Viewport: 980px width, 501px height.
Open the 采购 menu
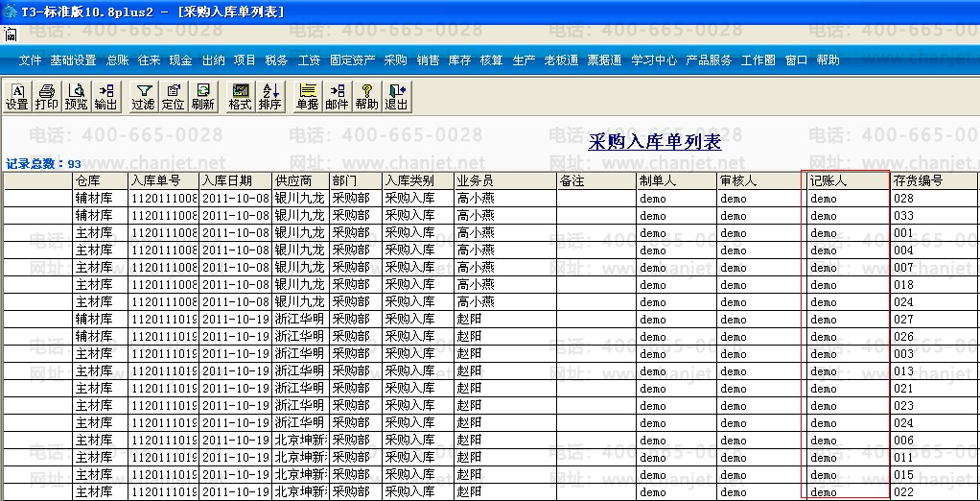click(396, 60)
